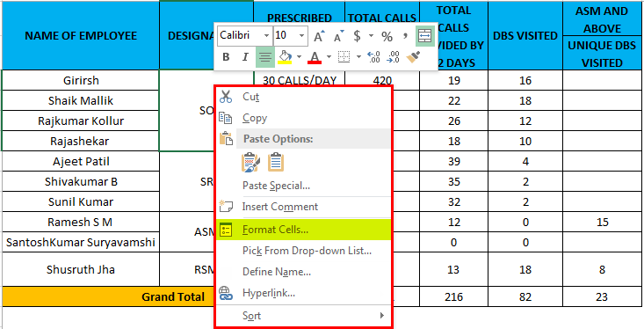The image size is (644, 329).
Task: Expand accounting format dropdown arrow
Action: coord(371,36)
